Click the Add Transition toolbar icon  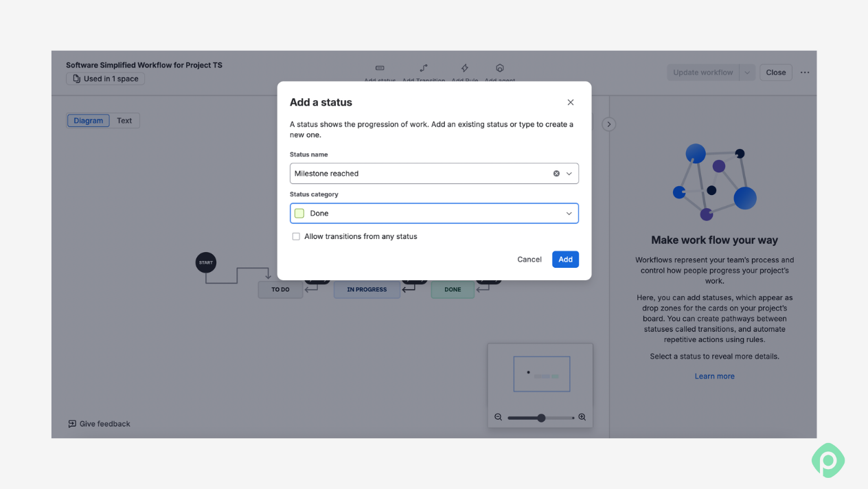pos(424,68)
